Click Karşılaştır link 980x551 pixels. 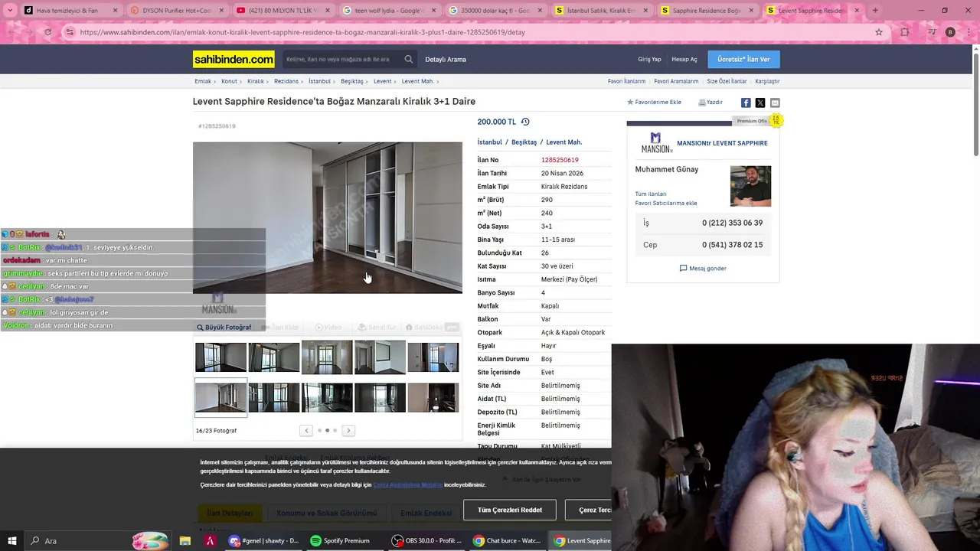[x=767, y=81]
